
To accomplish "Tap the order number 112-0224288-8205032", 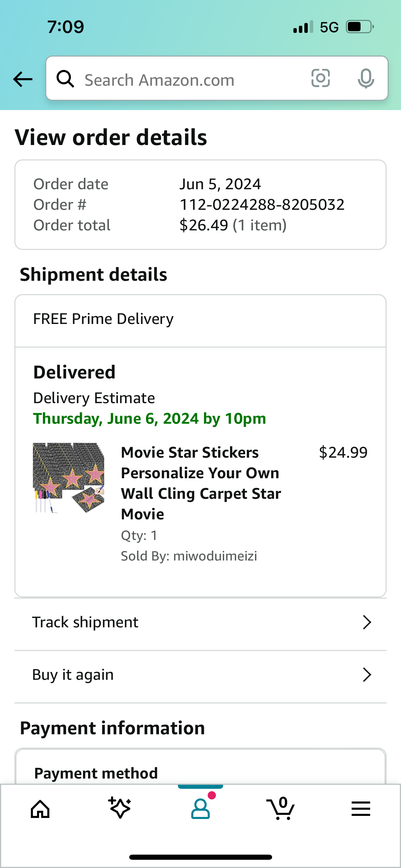I will (262, 205).
